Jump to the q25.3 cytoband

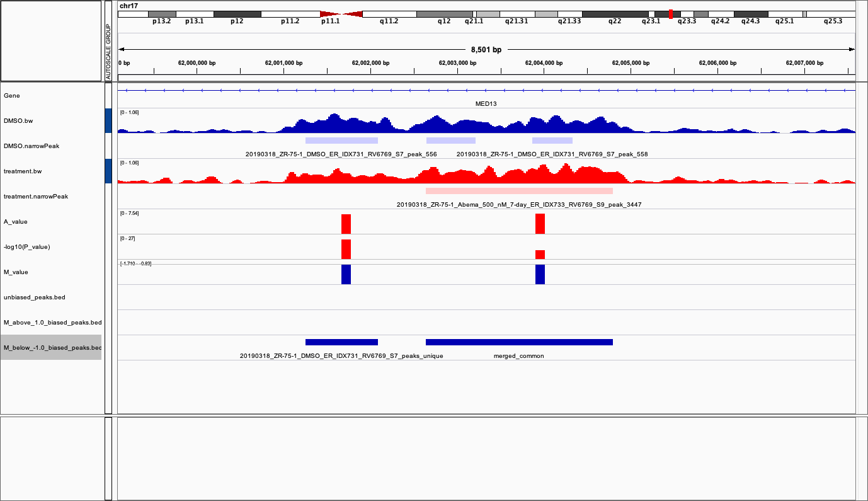[831, 14]
